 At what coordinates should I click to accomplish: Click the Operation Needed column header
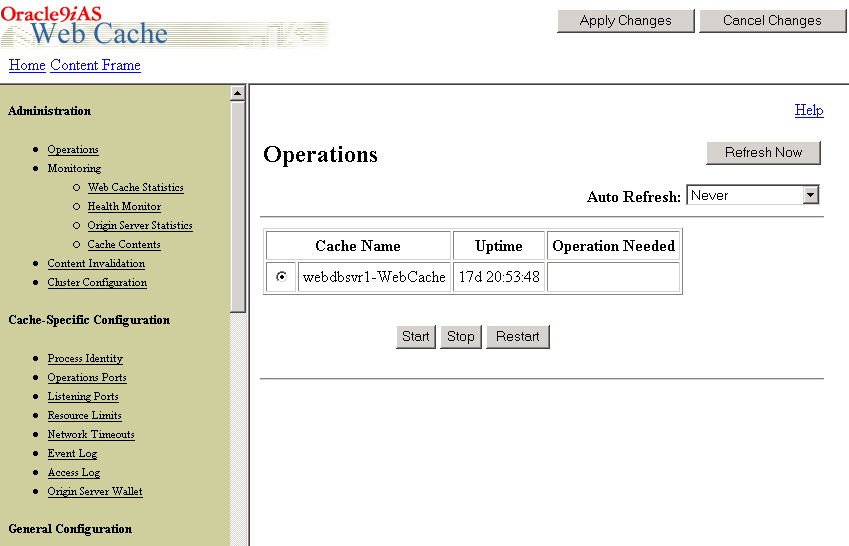(613, 246)
